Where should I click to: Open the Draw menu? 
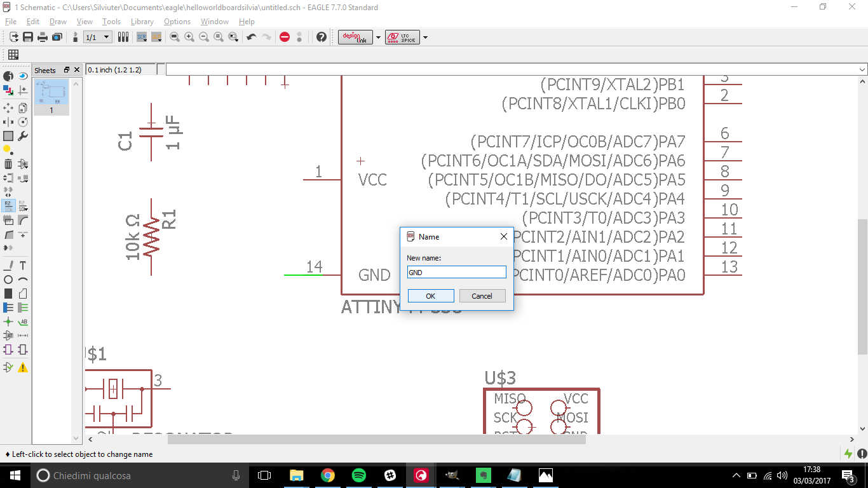click(58, 22)
